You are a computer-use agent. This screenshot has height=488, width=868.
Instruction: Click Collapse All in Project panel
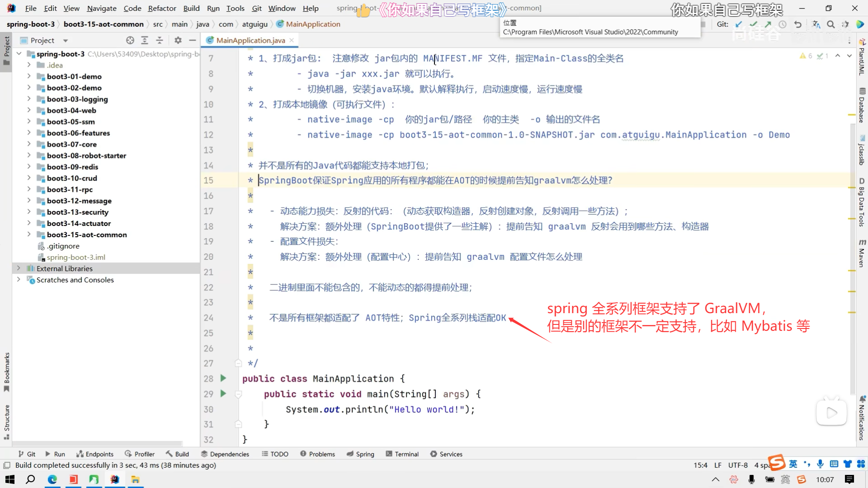160,40
